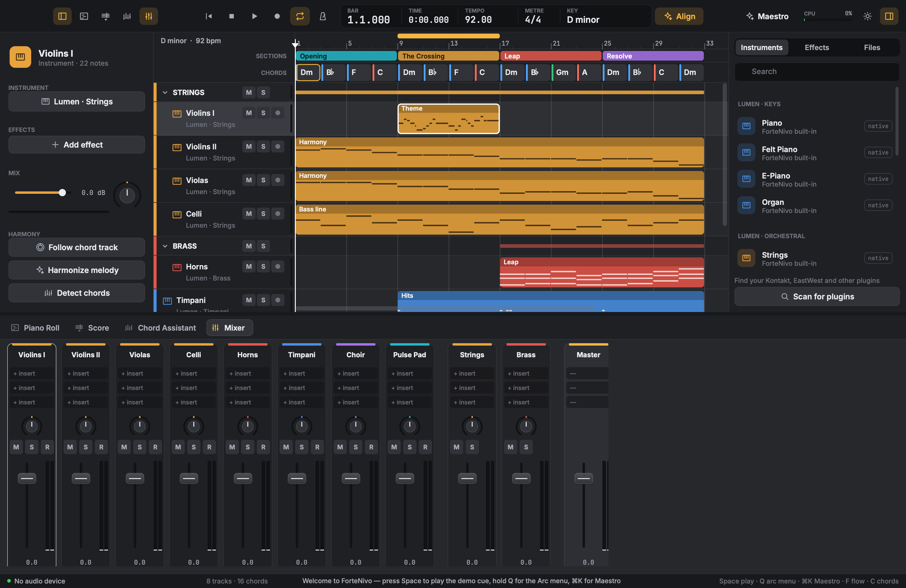Switch theme with the sun icon
Image resolution: width=906 pixels, height=588 pixels.
[868, 16]
